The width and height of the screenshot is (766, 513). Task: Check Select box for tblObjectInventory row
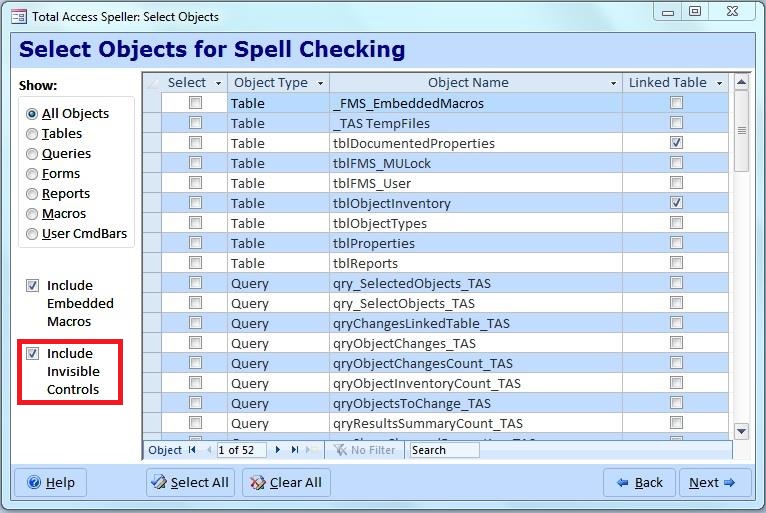(x=196, y=203)
